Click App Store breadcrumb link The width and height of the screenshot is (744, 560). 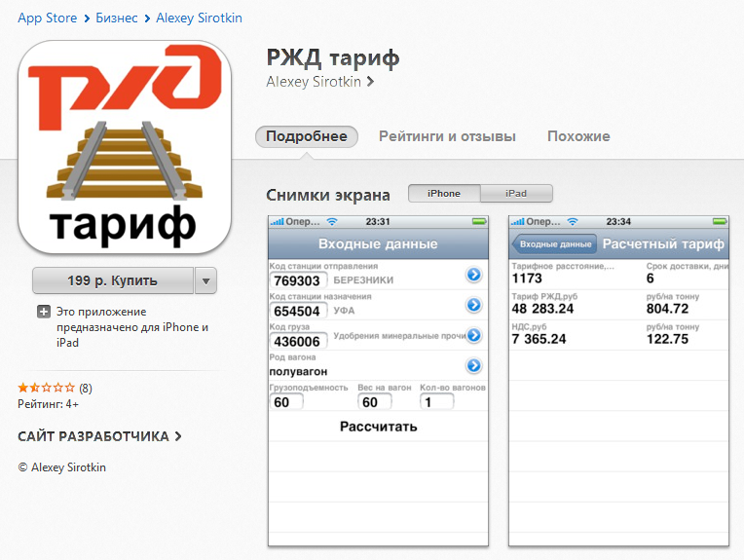coord(48,19)
